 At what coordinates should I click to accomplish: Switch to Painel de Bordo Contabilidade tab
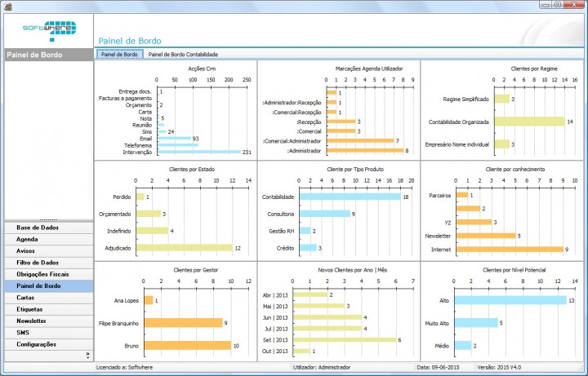point(183,55)
